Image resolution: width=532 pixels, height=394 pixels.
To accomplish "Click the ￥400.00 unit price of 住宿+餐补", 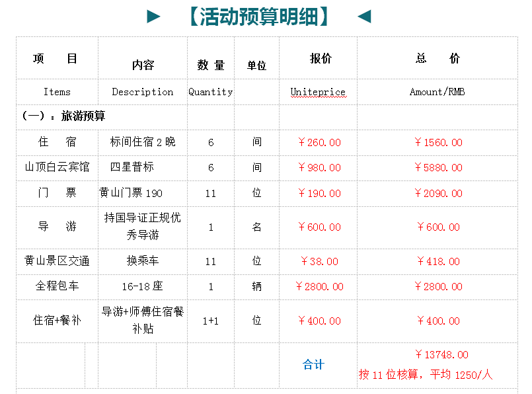I will click(x=319, y=321).
